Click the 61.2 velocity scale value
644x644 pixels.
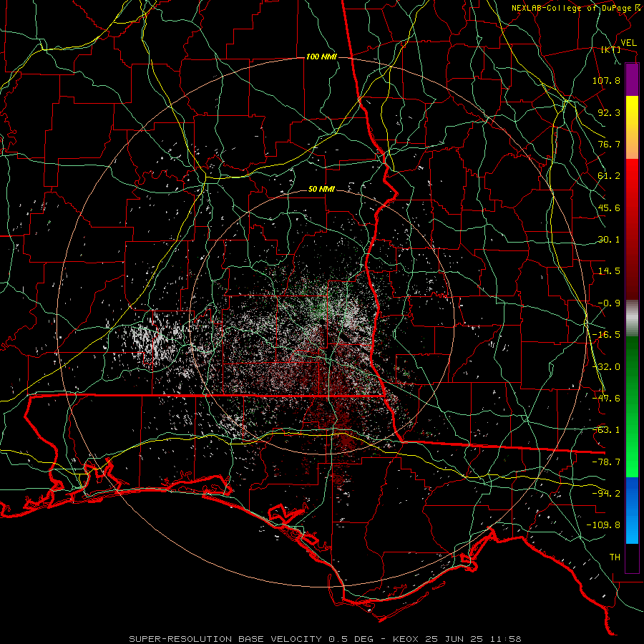click(x=609, y=176)
